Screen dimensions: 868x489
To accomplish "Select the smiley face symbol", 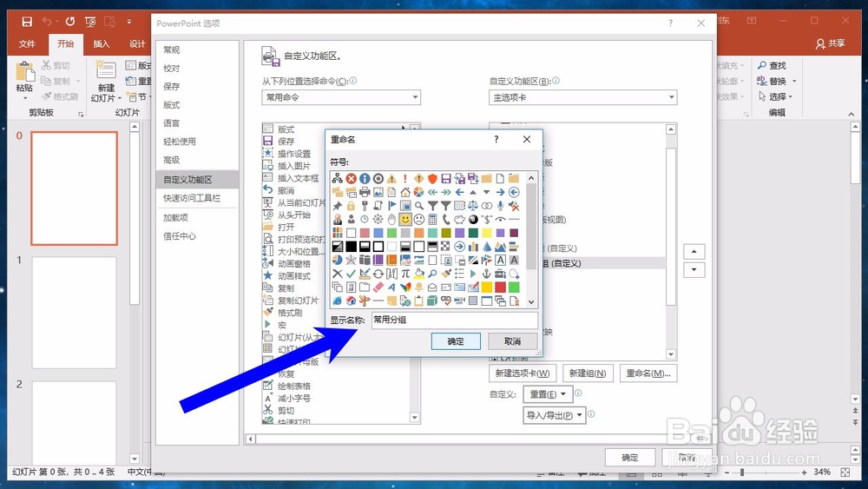I will (x=405, y=219).
